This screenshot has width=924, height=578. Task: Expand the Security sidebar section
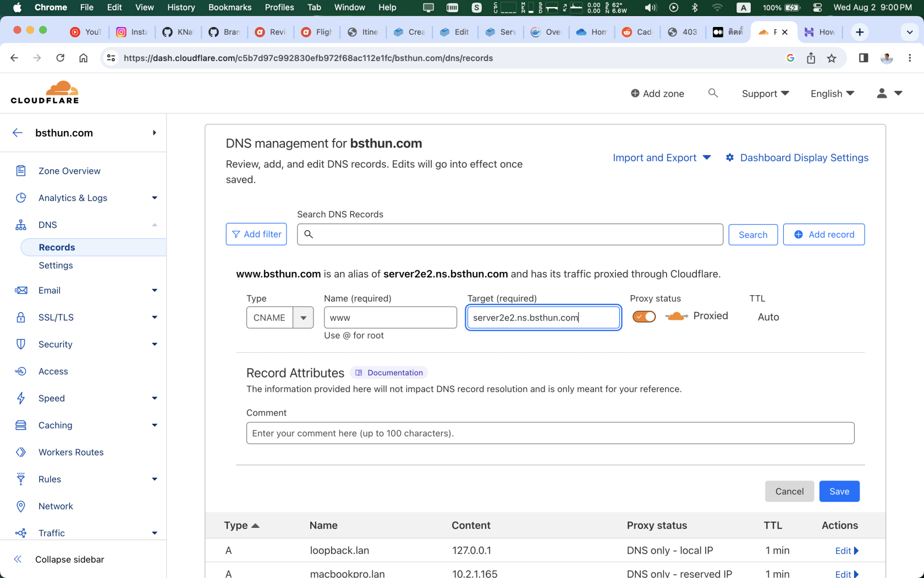point(154,344)
